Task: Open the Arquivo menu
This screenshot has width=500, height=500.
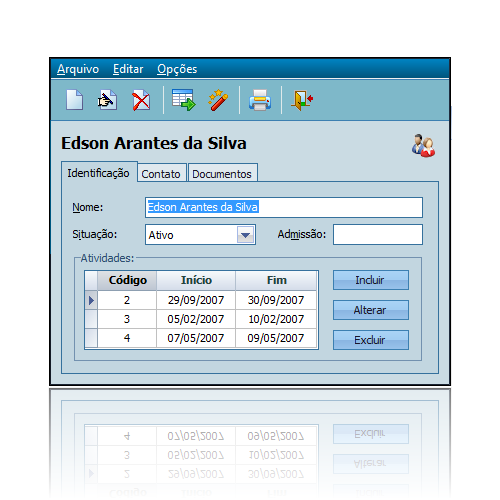Action: pos(78,69)
